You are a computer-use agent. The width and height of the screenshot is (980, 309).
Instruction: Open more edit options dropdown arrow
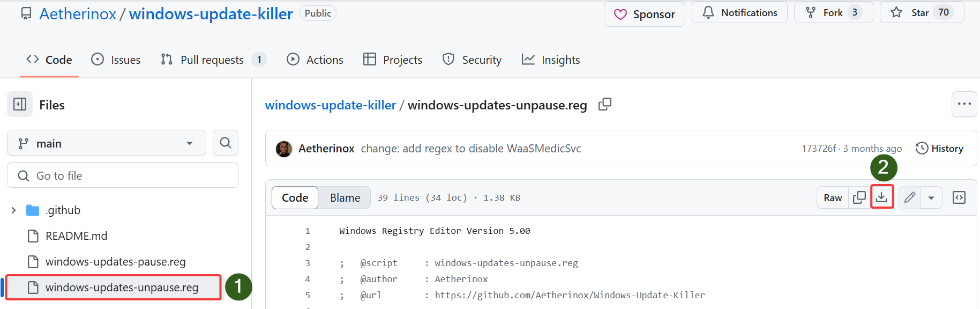pos(931,197)
